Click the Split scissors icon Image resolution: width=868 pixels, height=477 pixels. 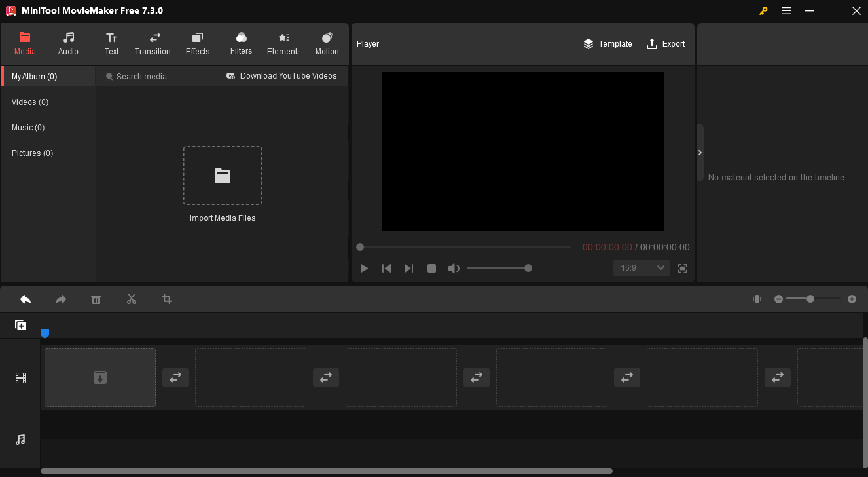click(x=132, y=299)
